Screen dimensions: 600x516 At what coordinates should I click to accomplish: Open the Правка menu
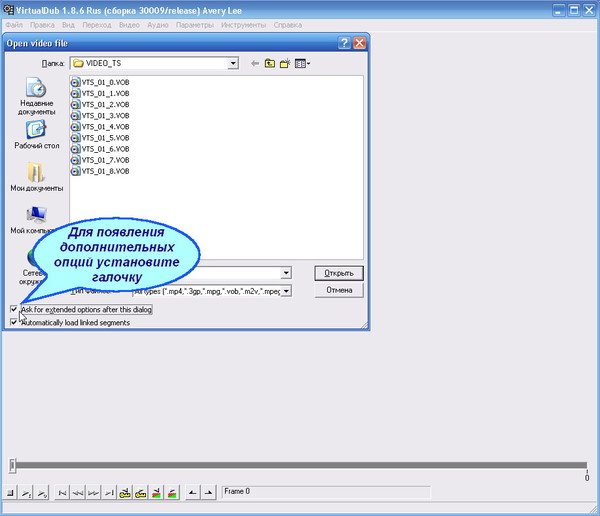42,25
